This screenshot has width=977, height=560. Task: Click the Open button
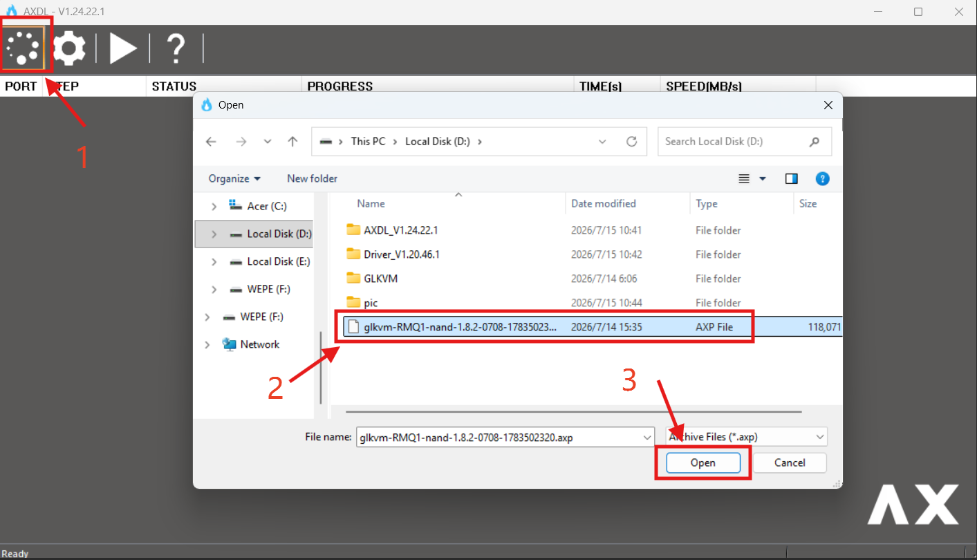pyautogui.click(x=703, y=463)
